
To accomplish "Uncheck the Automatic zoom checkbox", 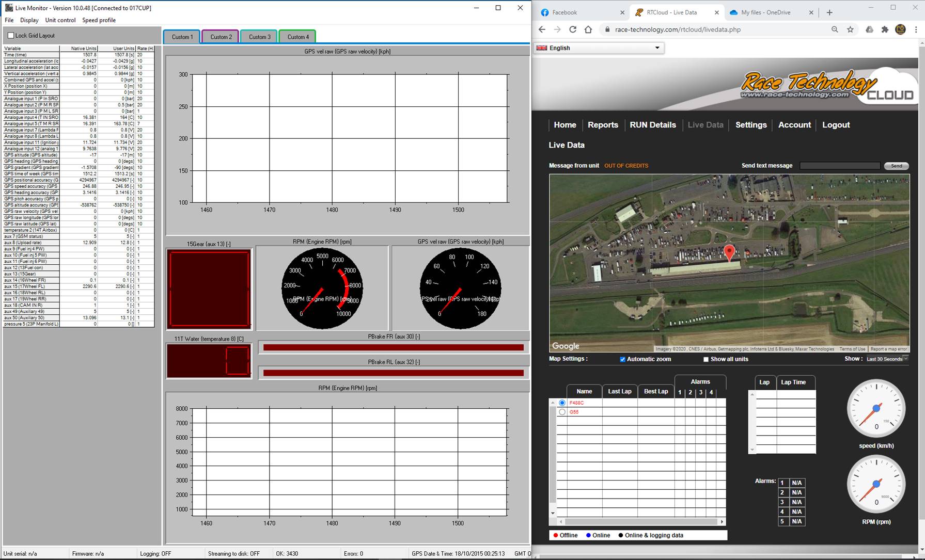I will tap(622, 359).
